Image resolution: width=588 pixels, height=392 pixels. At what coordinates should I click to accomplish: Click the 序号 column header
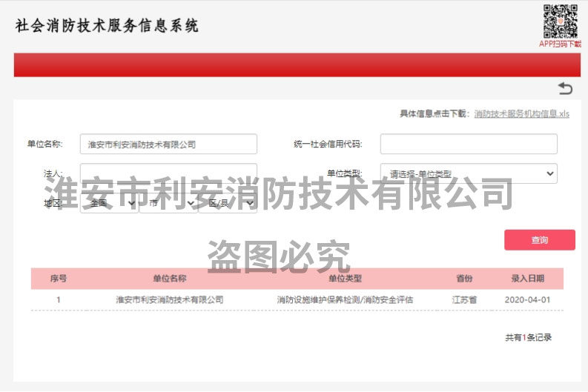(59, 279)
